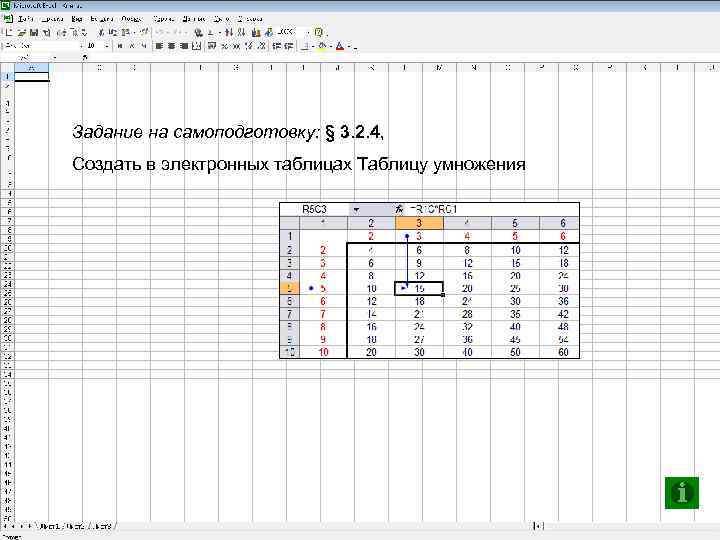
Task: Open the Вставка menu
Action: (x=101, y=19)
